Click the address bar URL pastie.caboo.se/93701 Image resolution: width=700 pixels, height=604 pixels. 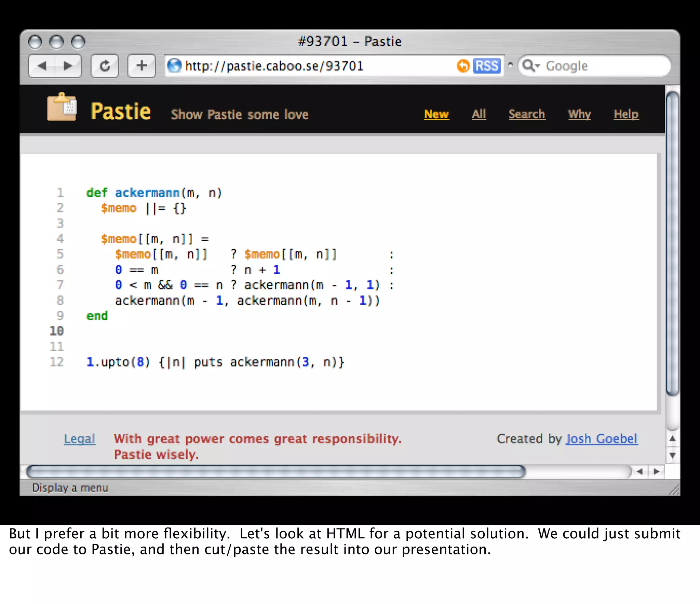click(274, 66)
